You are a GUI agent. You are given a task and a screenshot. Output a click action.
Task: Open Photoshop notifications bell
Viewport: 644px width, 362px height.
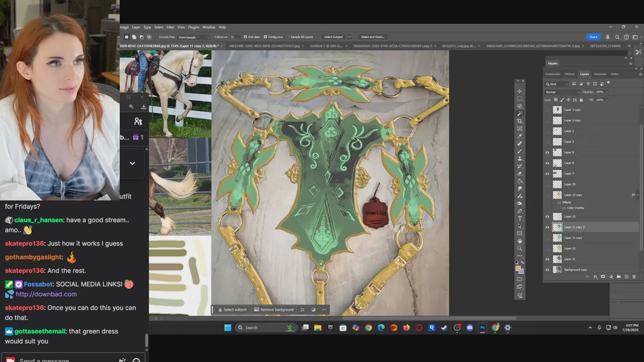point(607,37)
